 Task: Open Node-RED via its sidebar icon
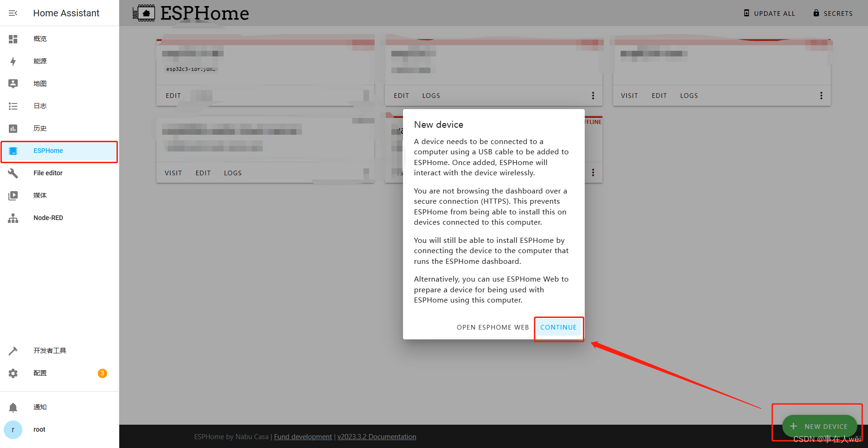coord(13,218)
